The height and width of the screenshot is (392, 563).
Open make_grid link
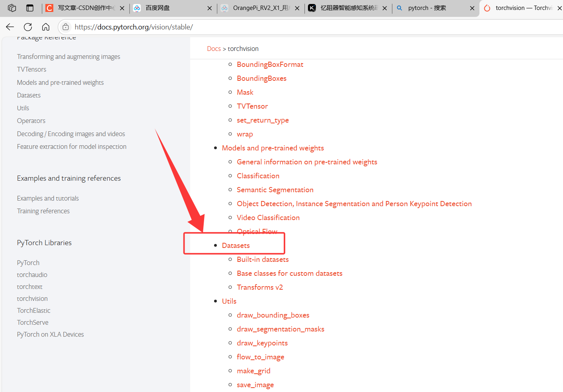point(253,371)
